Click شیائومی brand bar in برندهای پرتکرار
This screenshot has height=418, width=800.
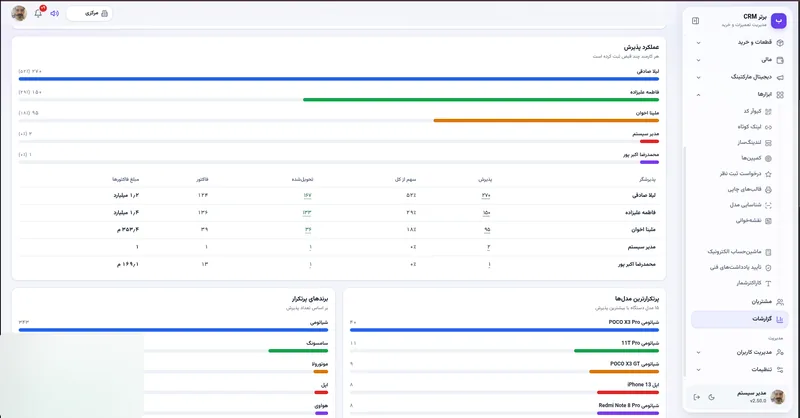pyautogui.click(x=173, y=330)
